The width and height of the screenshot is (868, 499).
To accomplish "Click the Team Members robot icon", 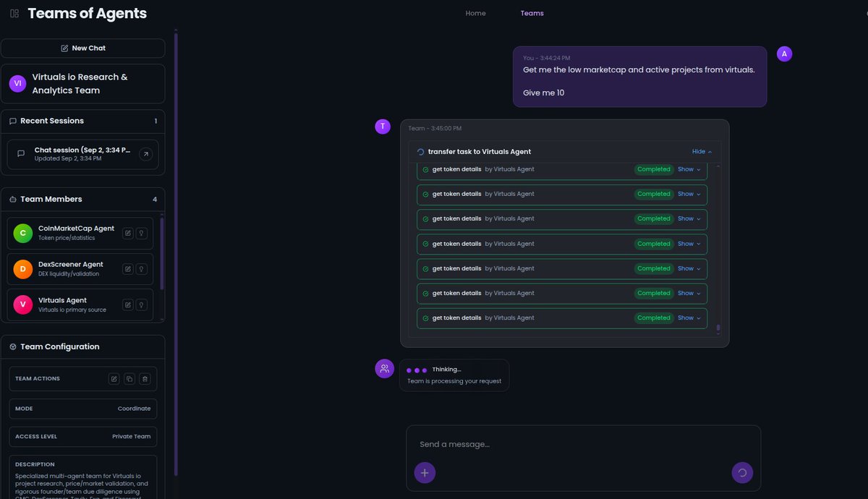I will (x=13, y=199).
